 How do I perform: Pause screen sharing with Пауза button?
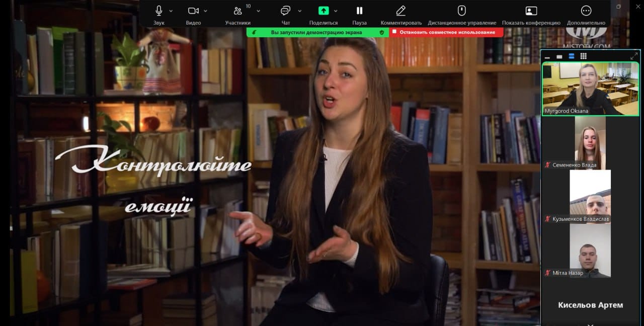pyautogui.click(x=359, y=11)
